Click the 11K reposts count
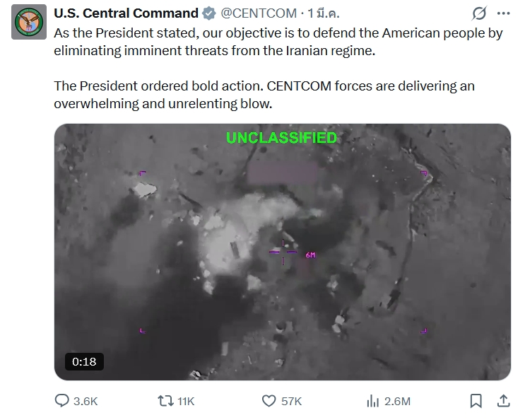Viewport: 525px width, 420px height. [x=186, y=401]
